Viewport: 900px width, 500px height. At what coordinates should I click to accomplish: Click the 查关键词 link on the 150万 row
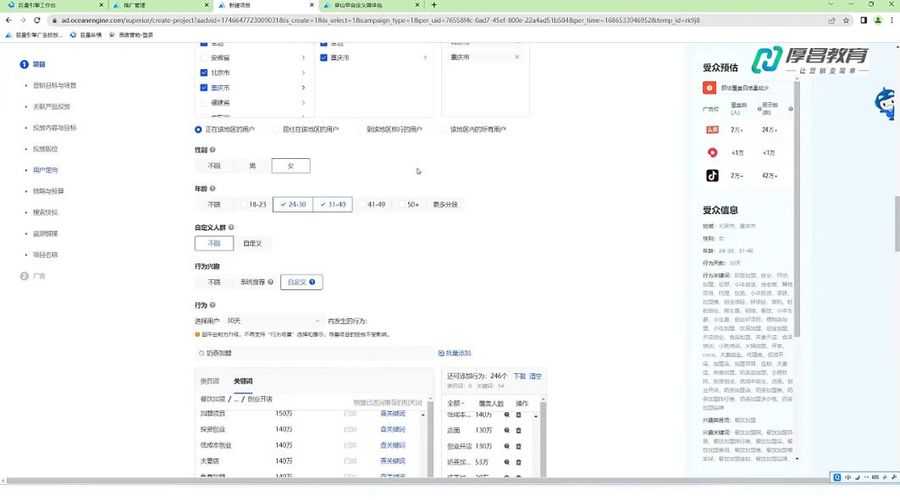coord(393,413)
